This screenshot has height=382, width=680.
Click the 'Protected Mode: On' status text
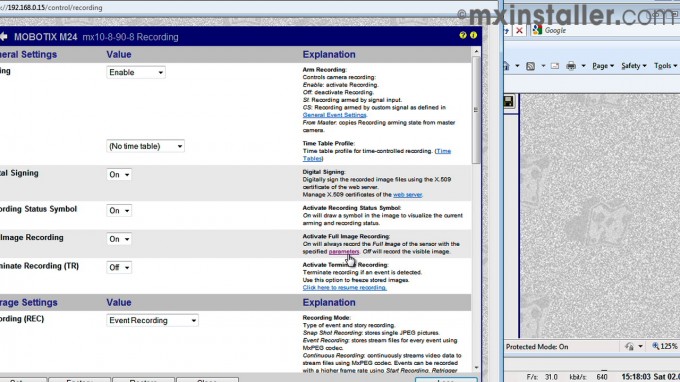(x=537, y=346)
